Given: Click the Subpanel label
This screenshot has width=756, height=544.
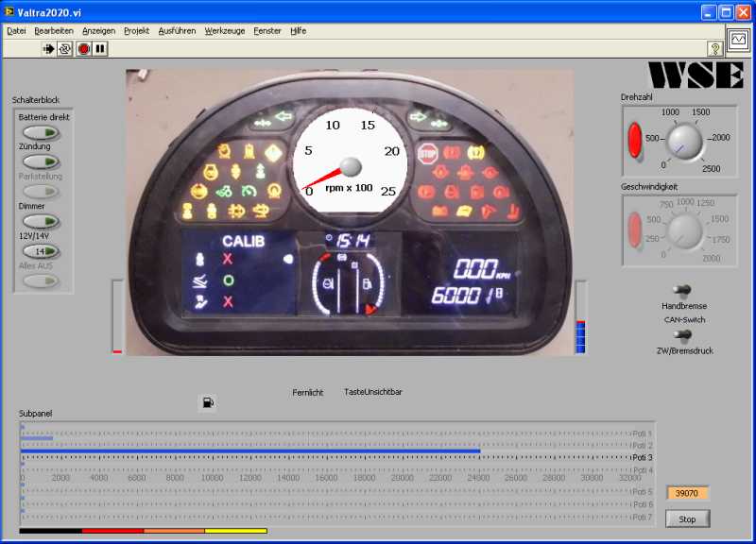Looking at the screenshot, I should click(x=35, y=414).
